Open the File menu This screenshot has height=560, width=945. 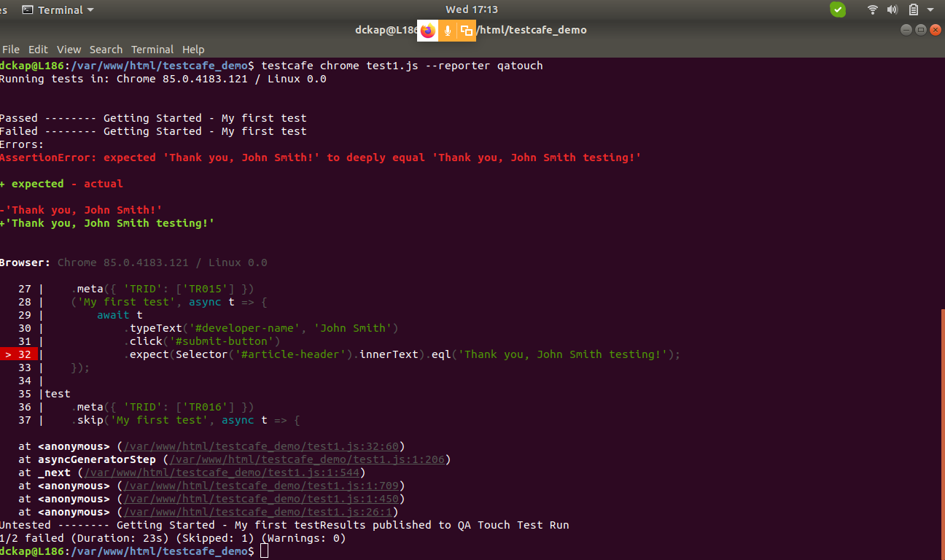coord(11,50)
